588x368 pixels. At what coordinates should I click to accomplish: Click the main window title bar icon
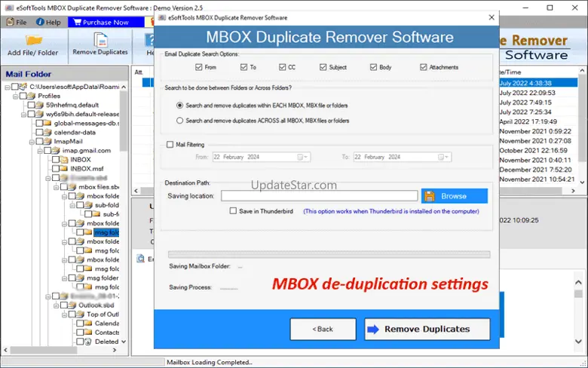tap(9, 8)
